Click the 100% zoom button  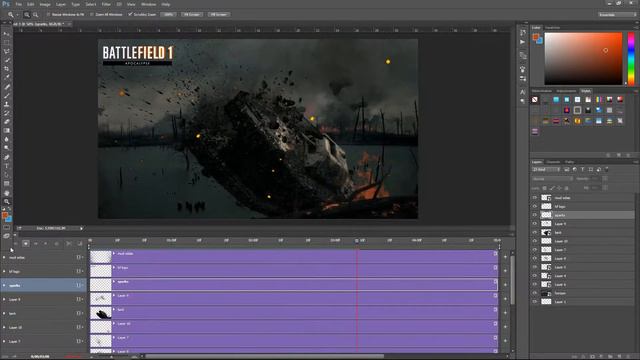tap(168, 15)
